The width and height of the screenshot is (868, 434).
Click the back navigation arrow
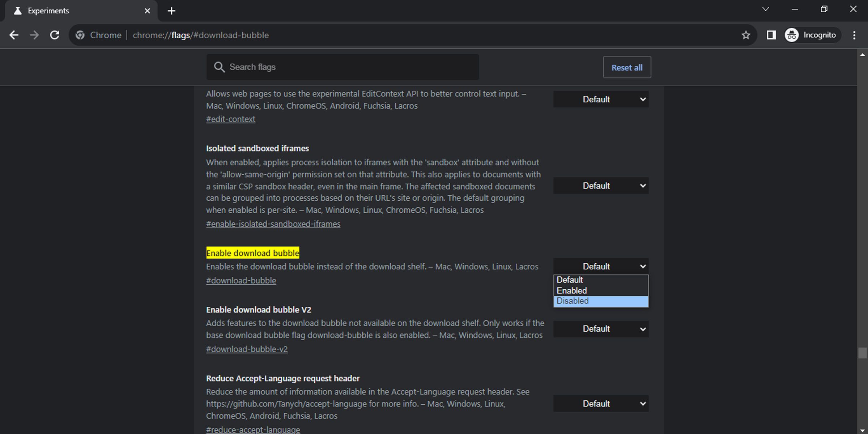click(x=14, y=35)
